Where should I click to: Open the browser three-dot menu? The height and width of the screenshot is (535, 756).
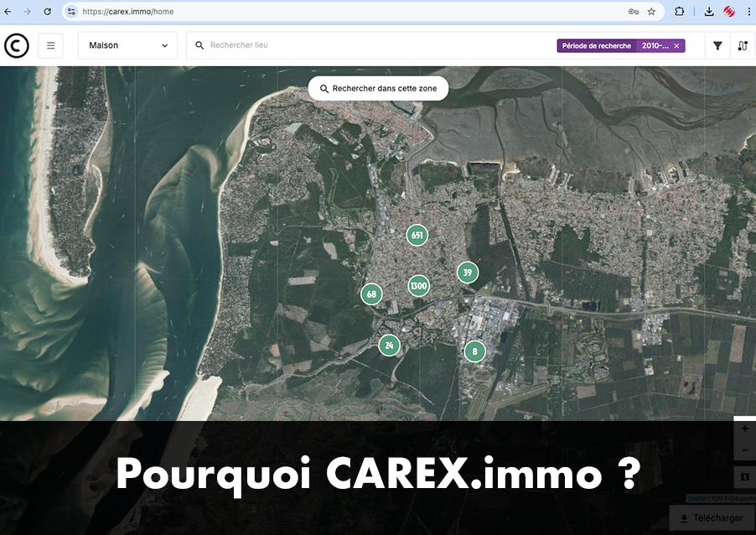[x=748, y=12]
